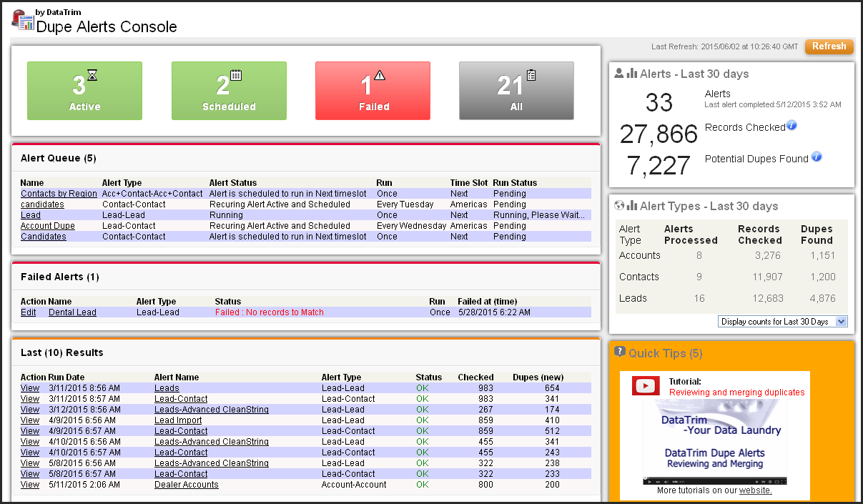Click the Accounts dupes found value 1,151
The width and height of the screenshot is (863, 504).
point(822,255)
